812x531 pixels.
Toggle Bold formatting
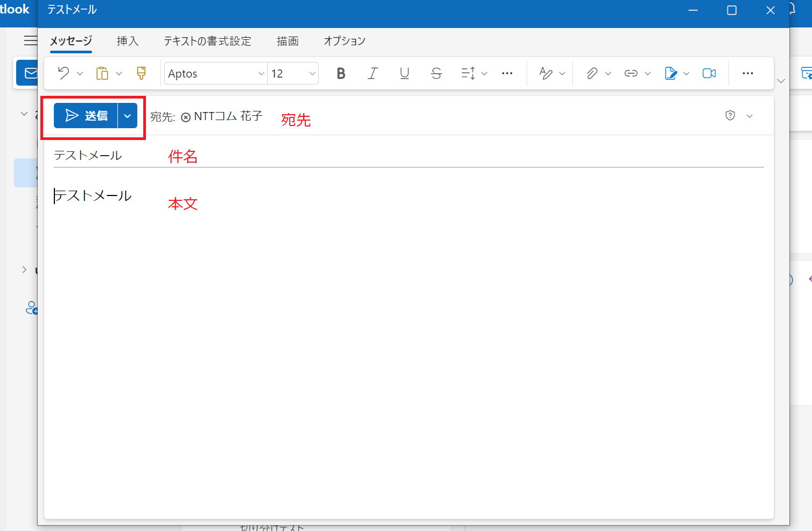coord(341,73)
